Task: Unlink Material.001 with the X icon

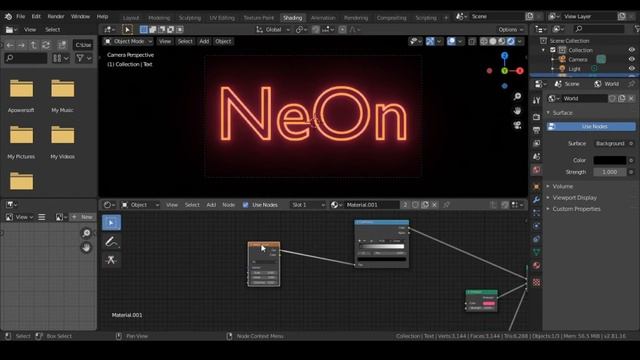Action: point(435,205)
